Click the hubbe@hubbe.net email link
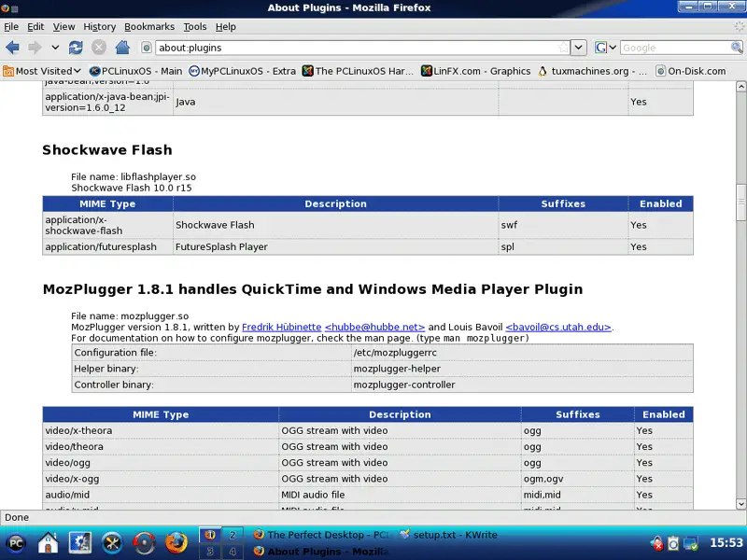The width and height of the screenshot is (747, 560). tap(374, 328)
